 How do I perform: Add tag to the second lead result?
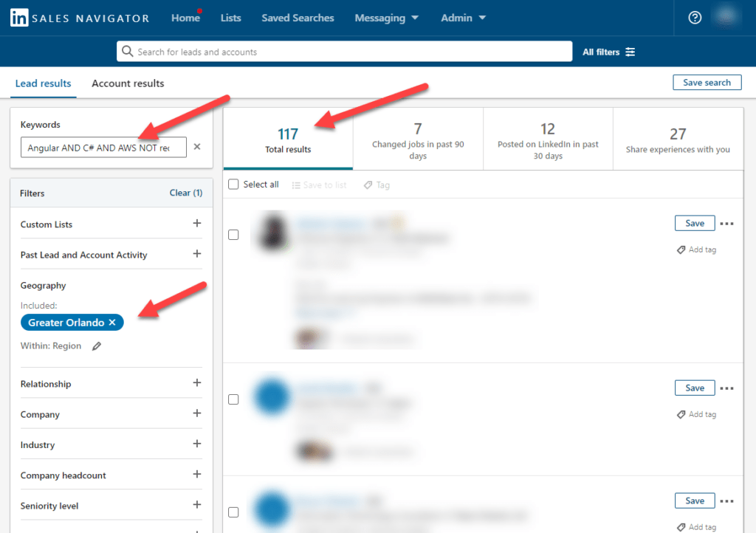coord(697,414)
